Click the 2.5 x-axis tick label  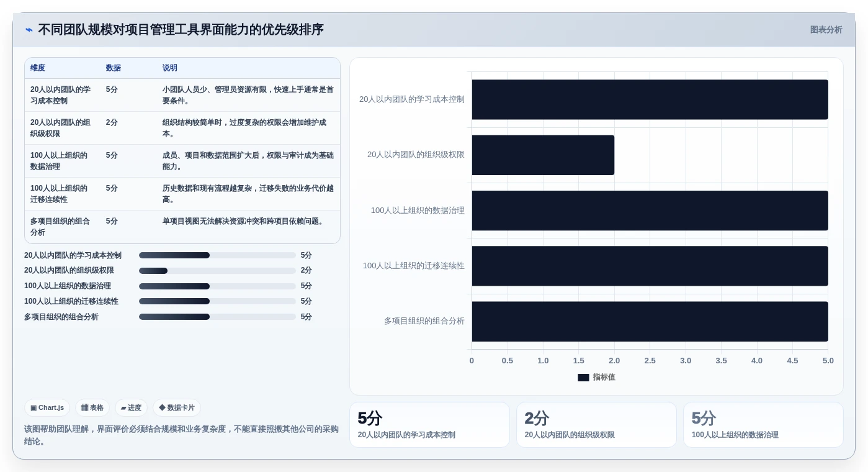click(650, 361)
